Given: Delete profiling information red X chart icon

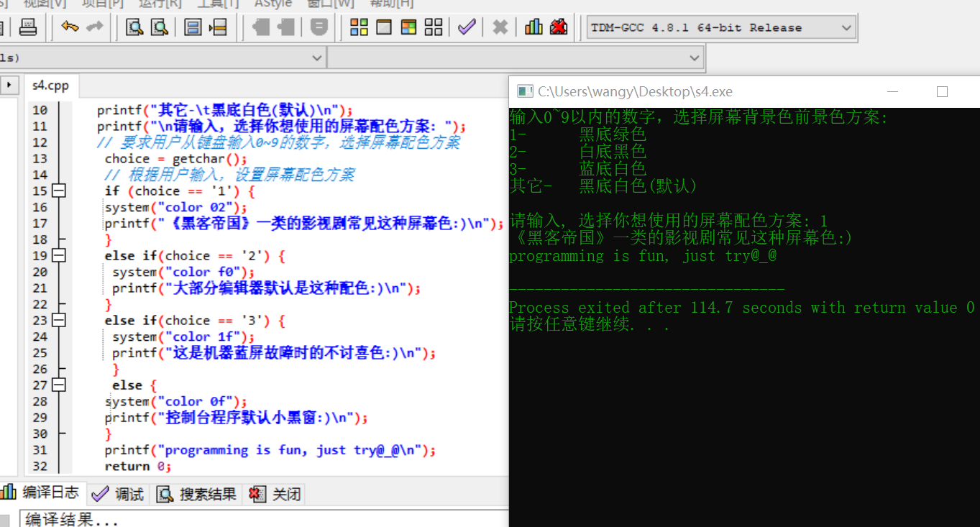Looking at the screenshot, I should coord(559,27).
